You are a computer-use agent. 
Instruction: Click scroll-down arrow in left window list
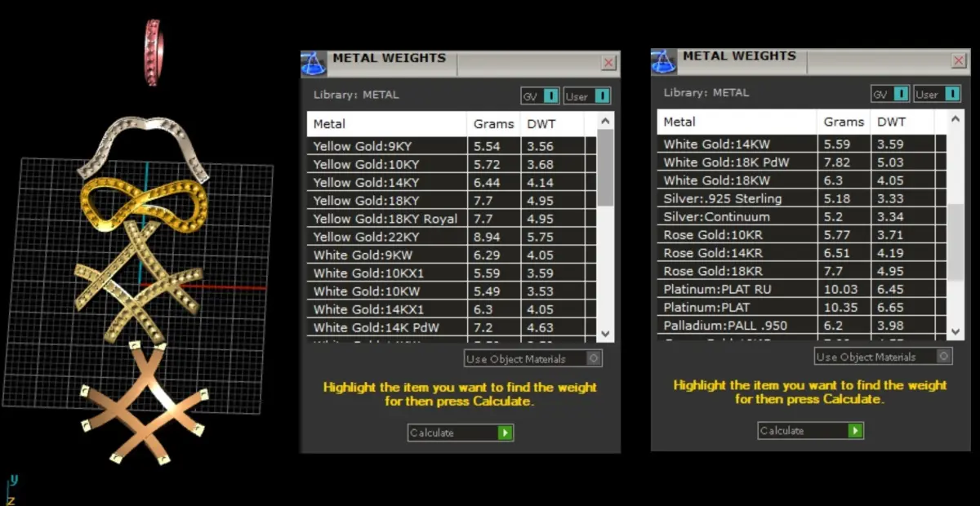[605, 334]
